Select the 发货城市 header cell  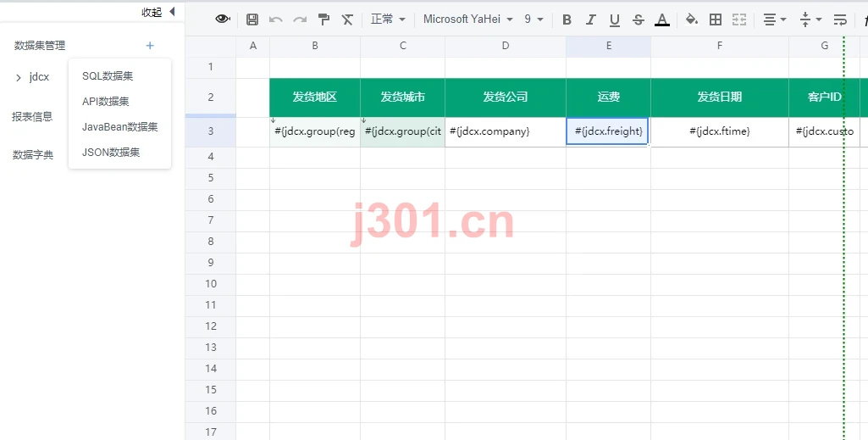pos(402,97)
